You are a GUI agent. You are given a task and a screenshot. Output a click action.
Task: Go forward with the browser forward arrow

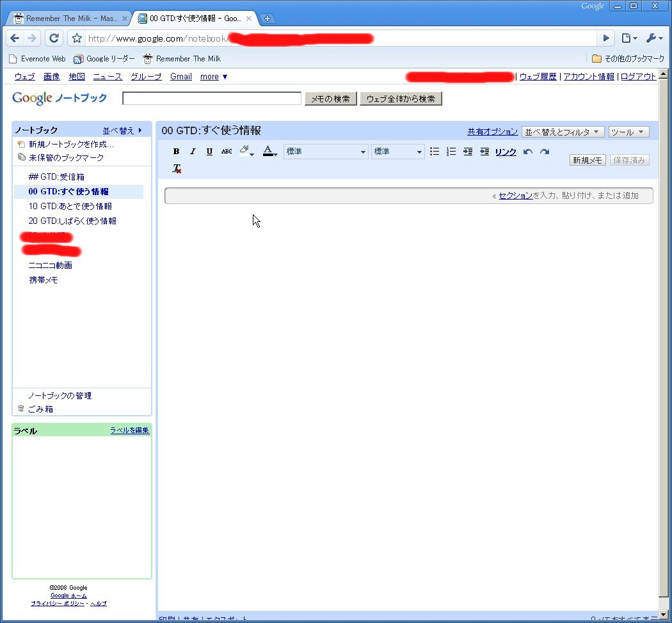[32, 38]
